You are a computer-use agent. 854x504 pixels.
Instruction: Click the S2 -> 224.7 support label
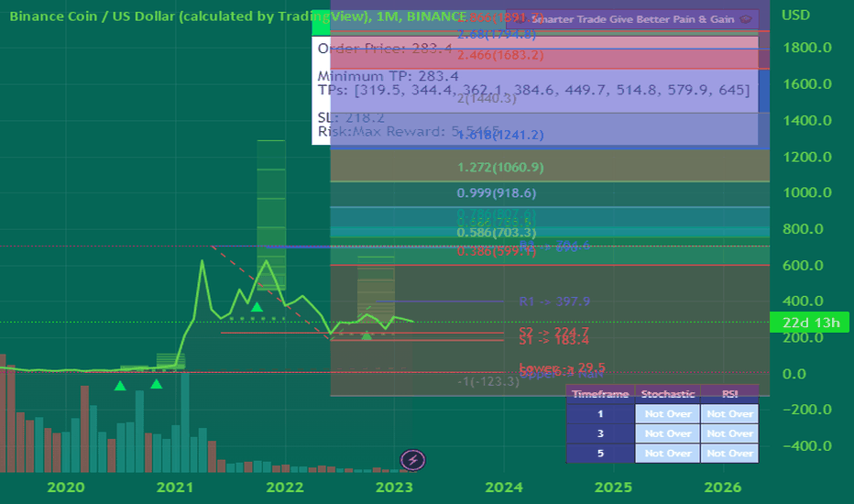553,332
